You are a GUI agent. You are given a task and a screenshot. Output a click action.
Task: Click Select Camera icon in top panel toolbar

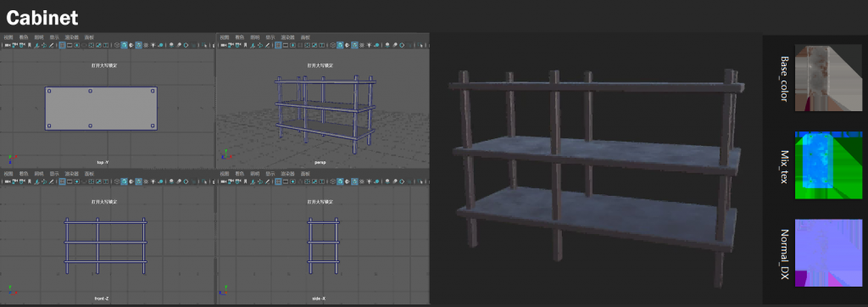[8, 46]
